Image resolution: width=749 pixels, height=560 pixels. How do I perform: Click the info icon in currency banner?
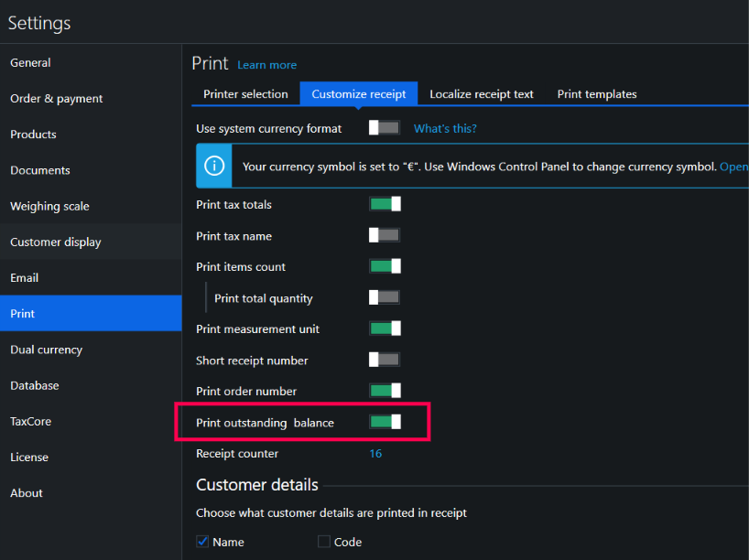[x=214, y=167]
